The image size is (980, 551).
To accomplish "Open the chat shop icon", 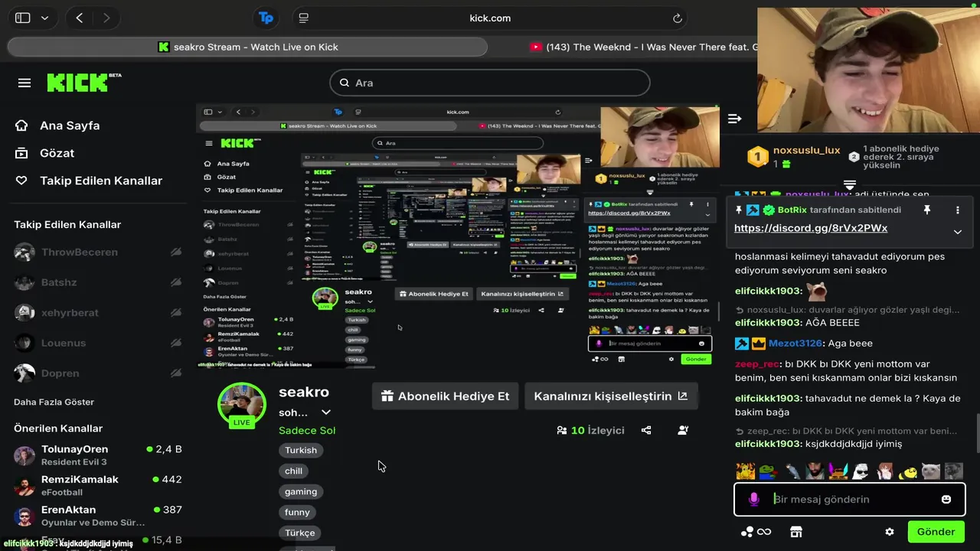I will click(x=795, y=532).
